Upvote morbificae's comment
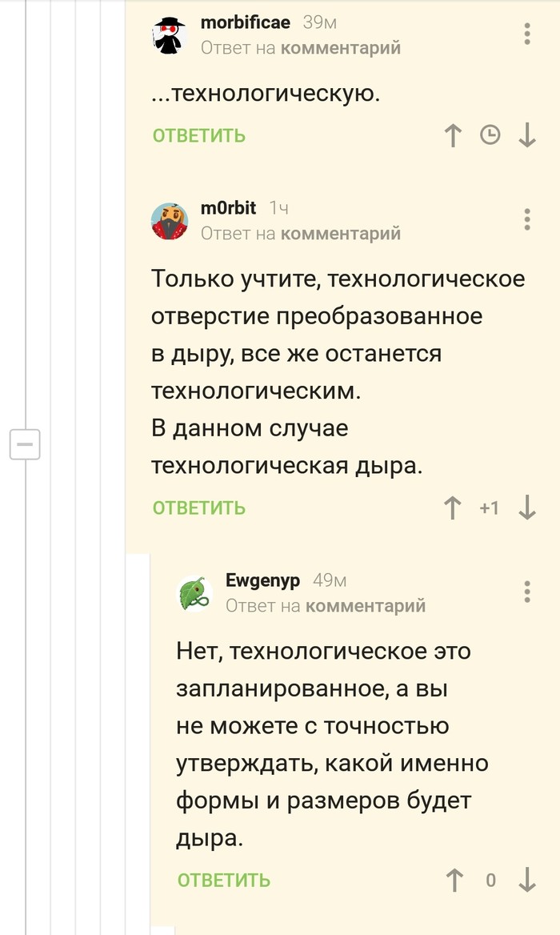The image size is (560, 935). (x=454, y=135)
